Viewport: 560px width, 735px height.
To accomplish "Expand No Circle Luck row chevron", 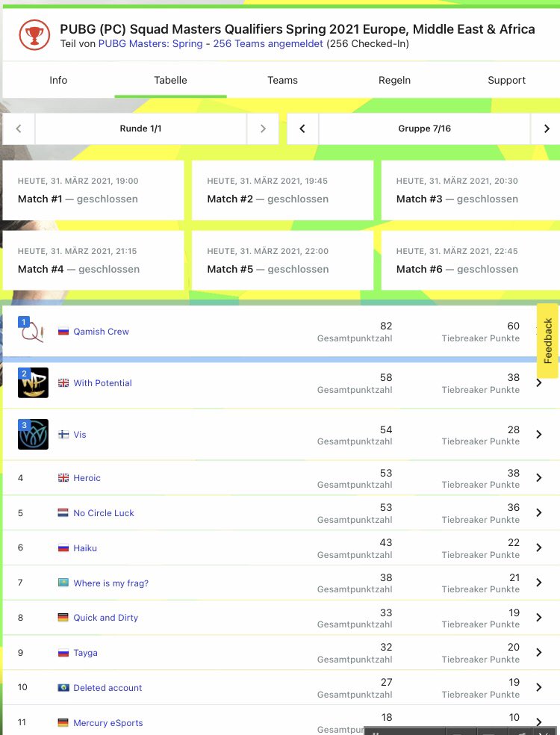I will 539,513.
